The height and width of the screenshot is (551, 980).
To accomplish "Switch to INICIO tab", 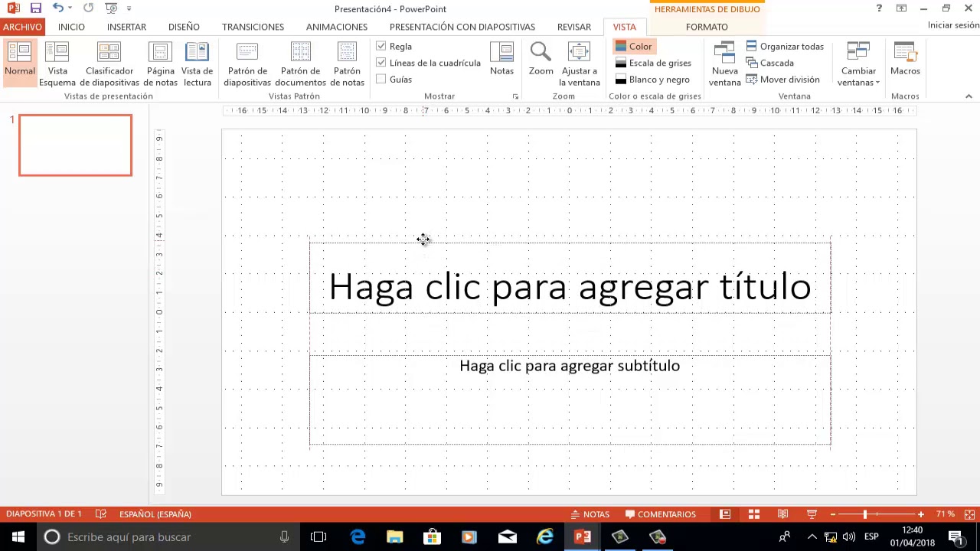I will (x=71, y=27).
